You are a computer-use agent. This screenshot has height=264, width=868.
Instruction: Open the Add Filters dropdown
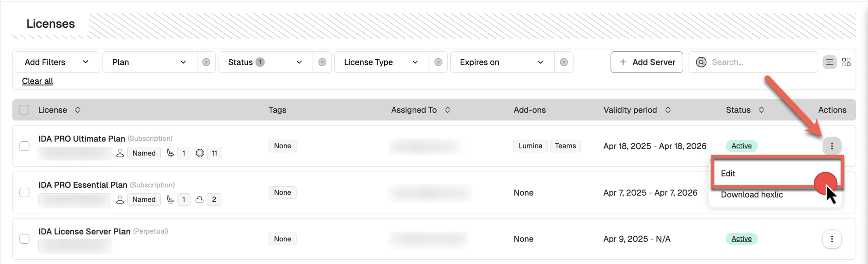tap(57, 62)
